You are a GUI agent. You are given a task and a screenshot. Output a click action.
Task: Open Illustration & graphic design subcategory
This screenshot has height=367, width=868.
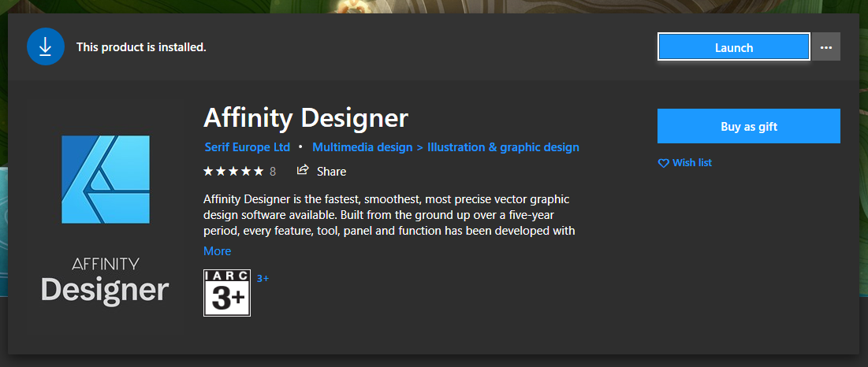click(x=503, y=147)
